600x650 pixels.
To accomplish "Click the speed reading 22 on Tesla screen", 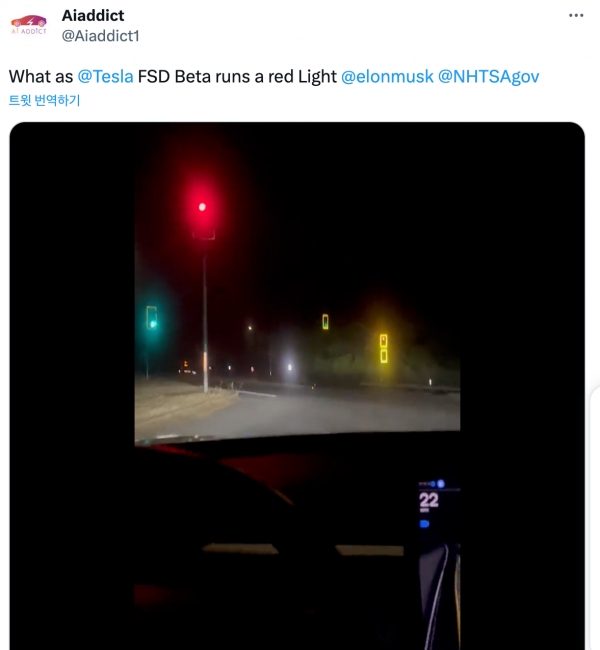I will (429, 500).
